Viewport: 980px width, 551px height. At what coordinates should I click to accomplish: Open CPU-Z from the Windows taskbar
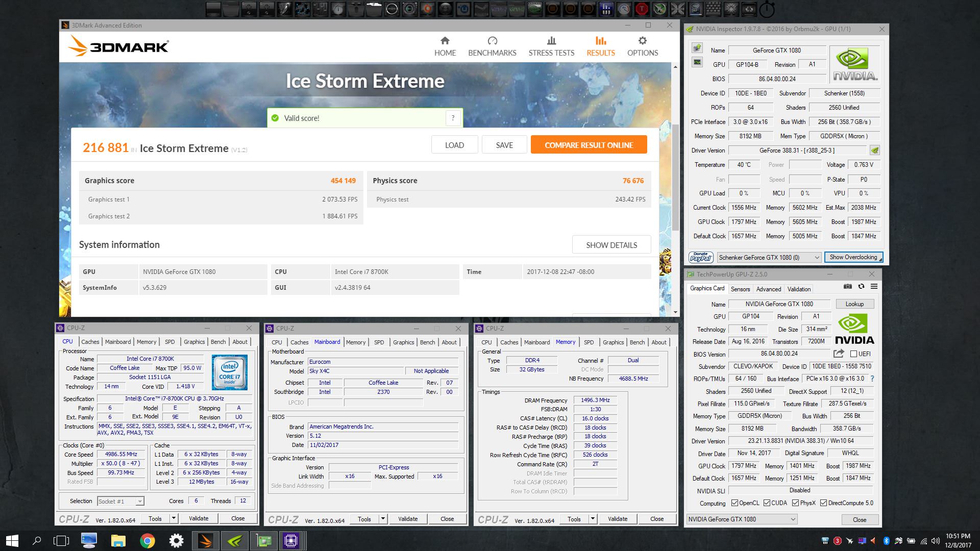point(291,540)
